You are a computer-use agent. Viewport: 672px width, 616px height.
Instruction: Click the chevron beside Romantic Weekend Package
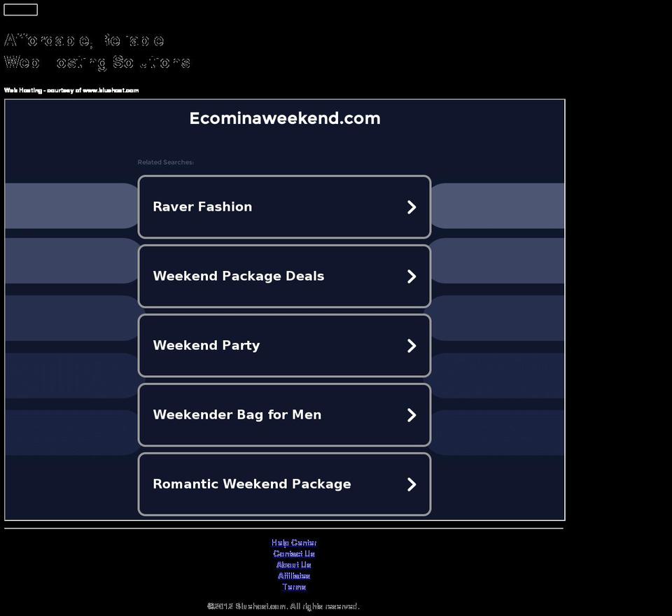click(x=412, y=484)
